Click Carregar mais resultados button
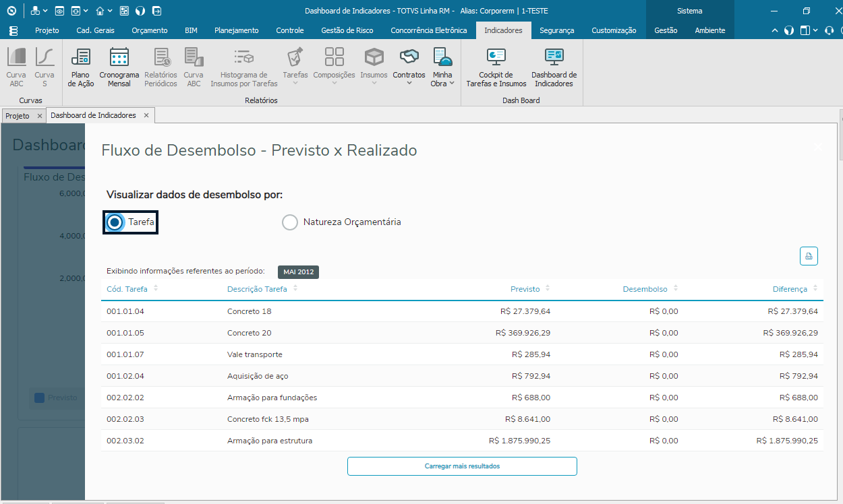The width and height of the screenshot is (843, 504). pyautogui.click(x=462, y=466)
